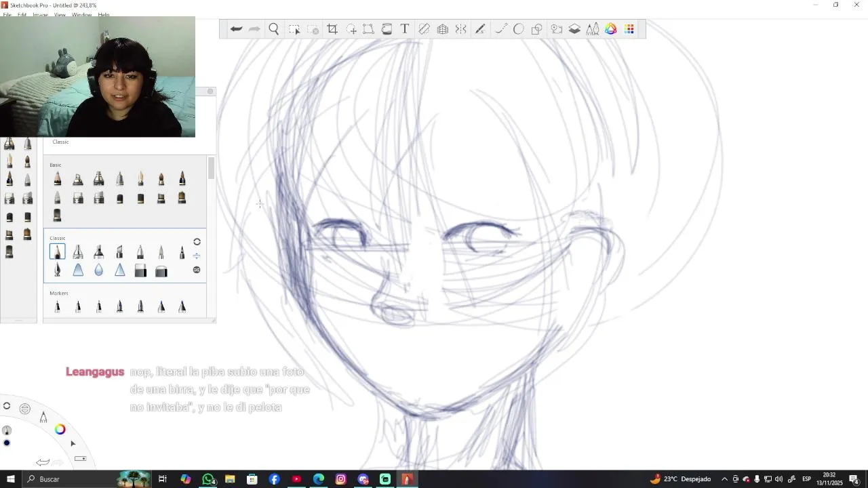
Task: Open the Window menu
Action: tap(81, 14)
